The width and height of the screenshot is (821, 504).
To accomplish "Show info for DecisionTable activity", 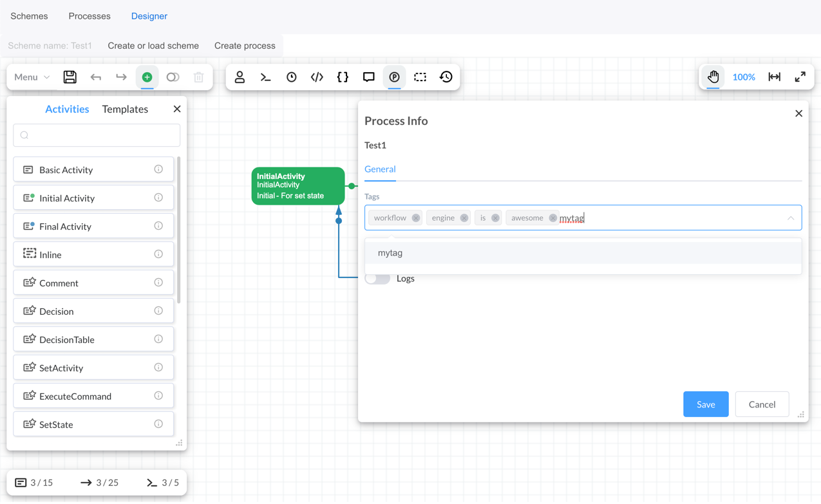I will pos(158,339).
